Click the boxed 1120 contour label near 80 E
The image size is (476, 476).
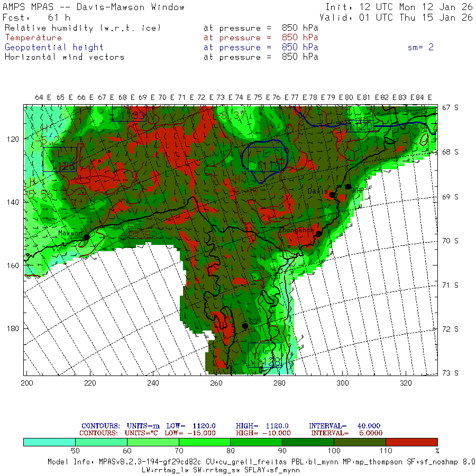pos(360,126)
